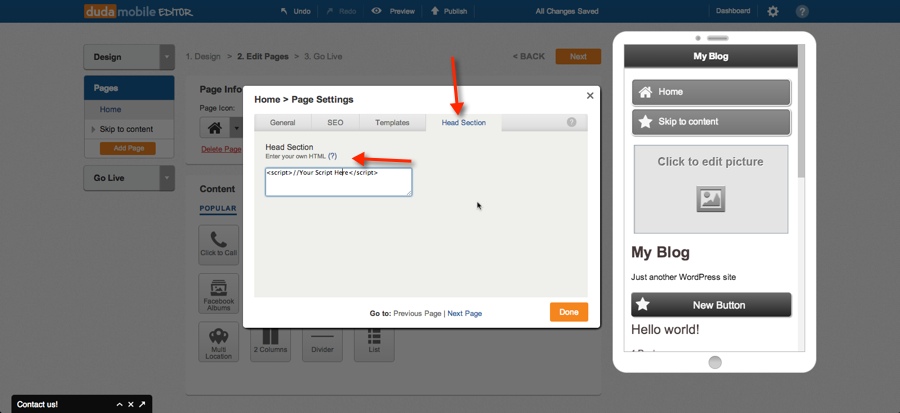Click the My Blog header bar in preview
This screenshot has width=900, height=413.
[711, 56]
